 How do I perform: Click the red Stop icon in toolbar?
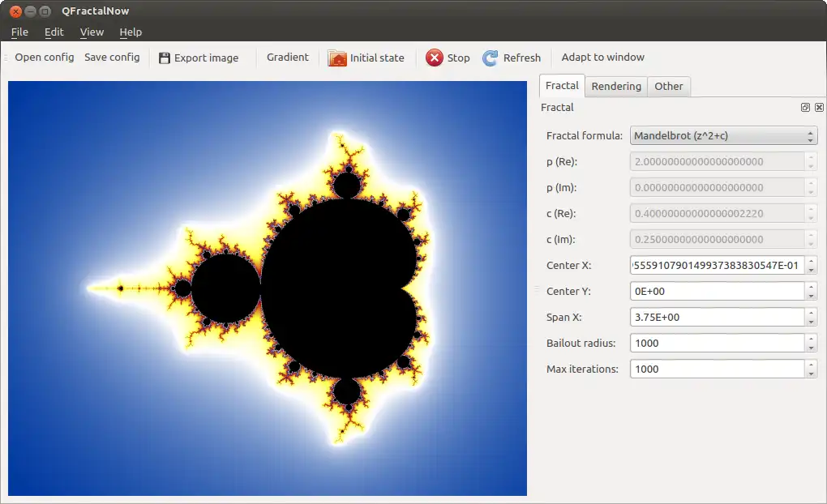435,58
